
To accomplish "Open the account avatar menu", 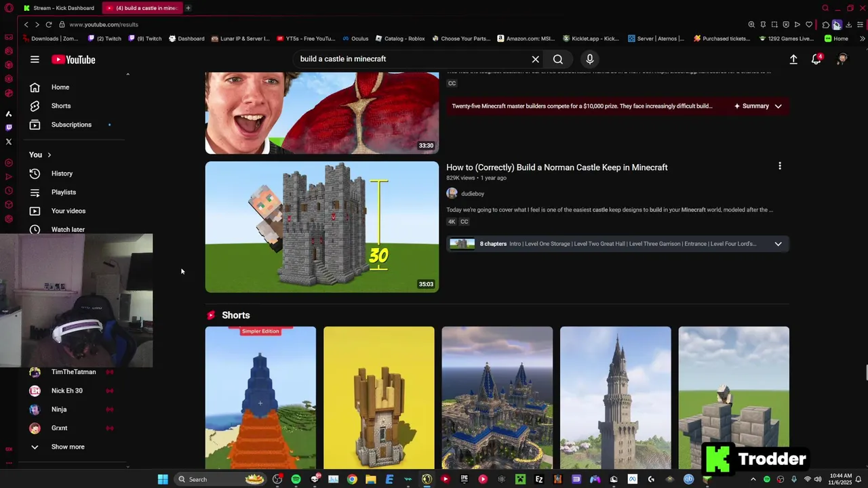I will pos(842,60).
